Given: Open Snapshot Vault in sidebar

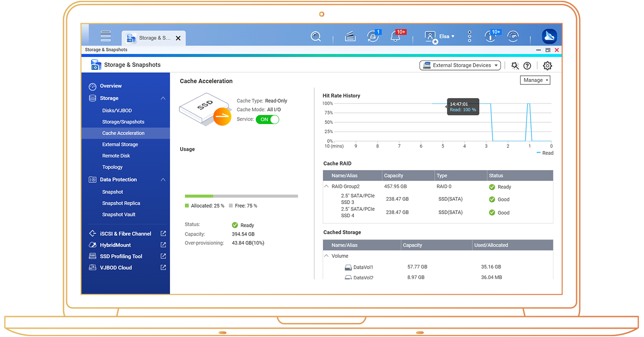Looking at the screenshot, I should [x=119, y=215].
